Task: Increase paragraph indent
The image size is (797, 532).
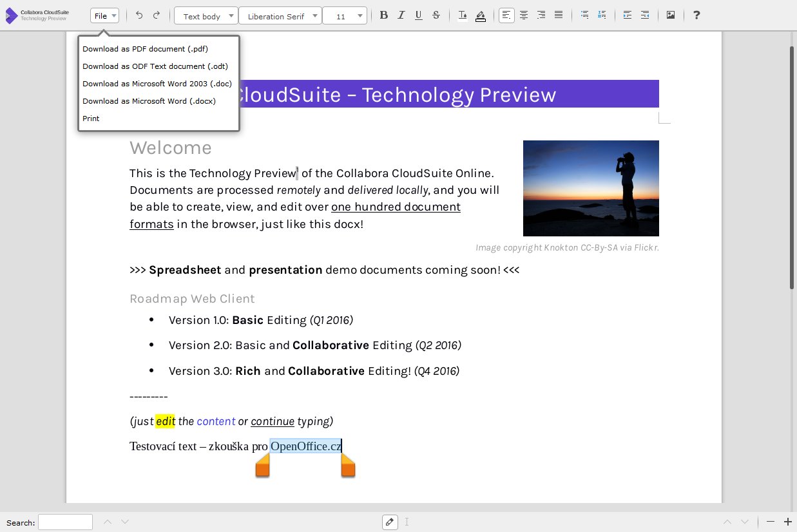Action: (x=628, y=15)
